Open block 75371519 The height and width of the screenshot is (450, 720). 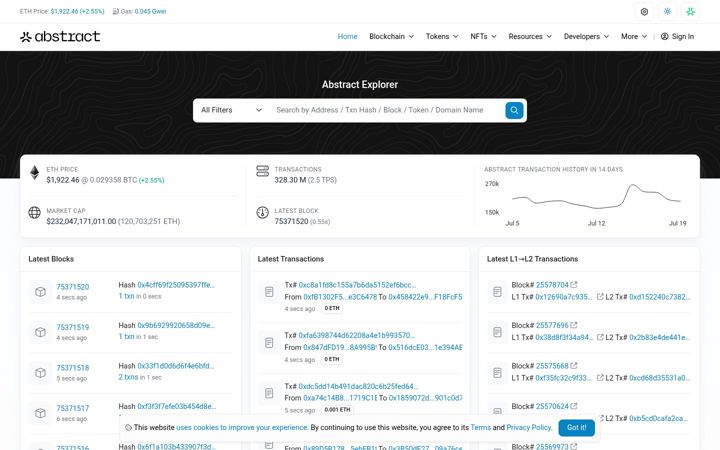point(73,327)
